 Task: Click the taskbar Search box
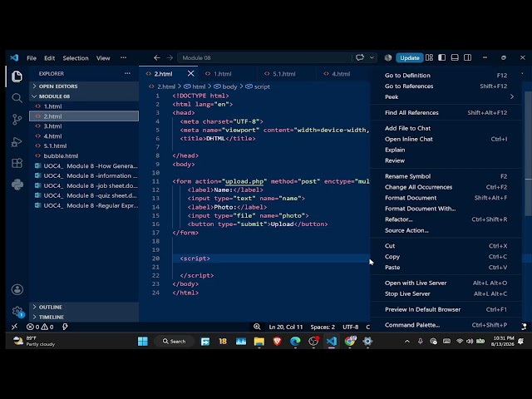coord(175,341)
